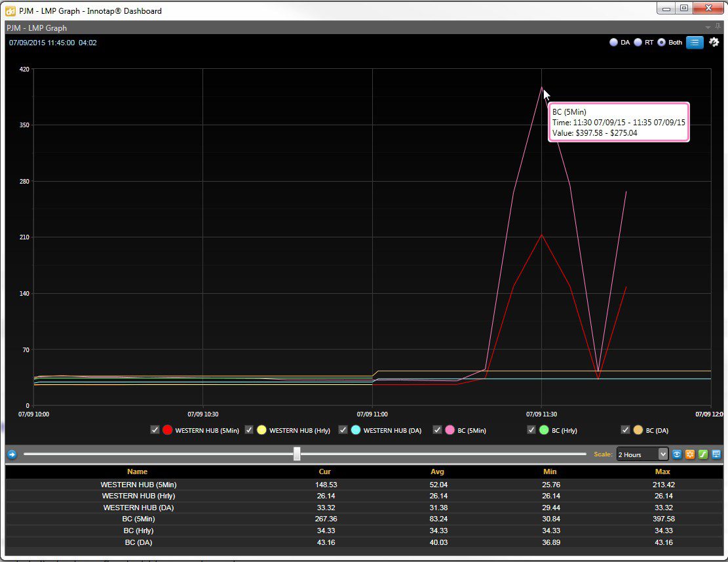Select BC (Hrly) table row name
The height and width of the screenshot is (562, 728).
pyautogui.click(x=138, y=531)
